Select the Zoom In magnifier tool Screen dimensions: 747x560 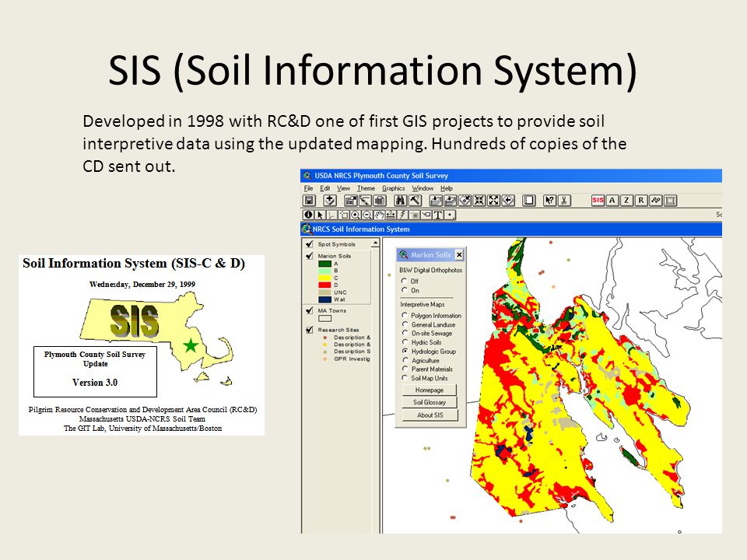[x=356, y=215]
